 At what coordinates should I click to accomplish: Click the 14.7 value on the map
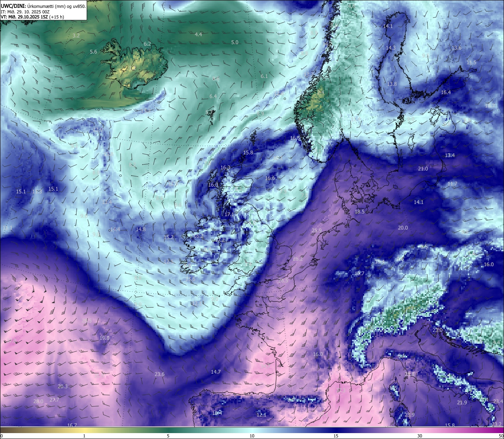point(215,372)
